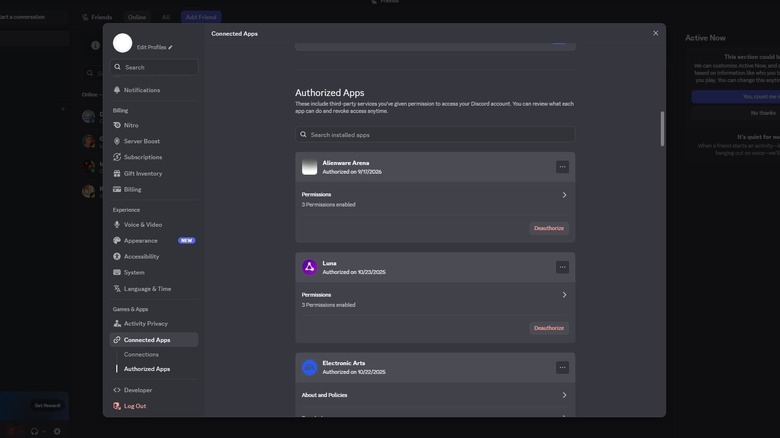Open Voice & Video settings
Viewport: 780px width, 438px height.
154,225
